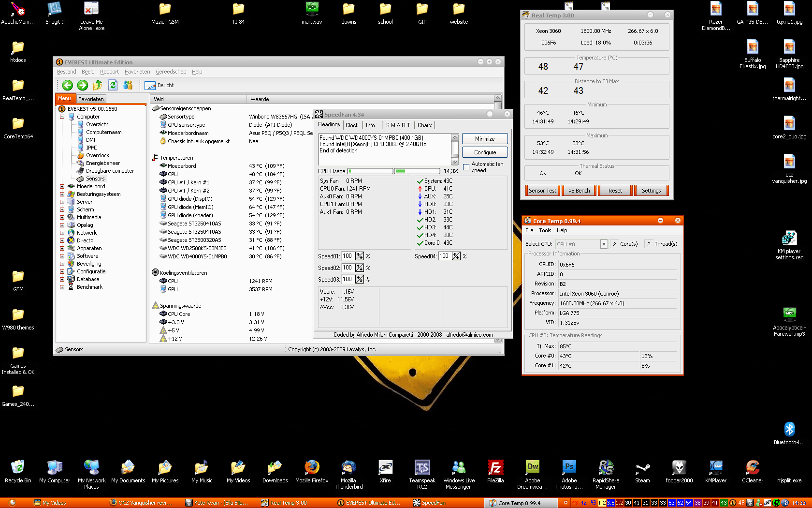Click EVEREST refresh icon
The width and height of the screenshot is (812, 508).
pyautogui.click(x=113, y=85)
